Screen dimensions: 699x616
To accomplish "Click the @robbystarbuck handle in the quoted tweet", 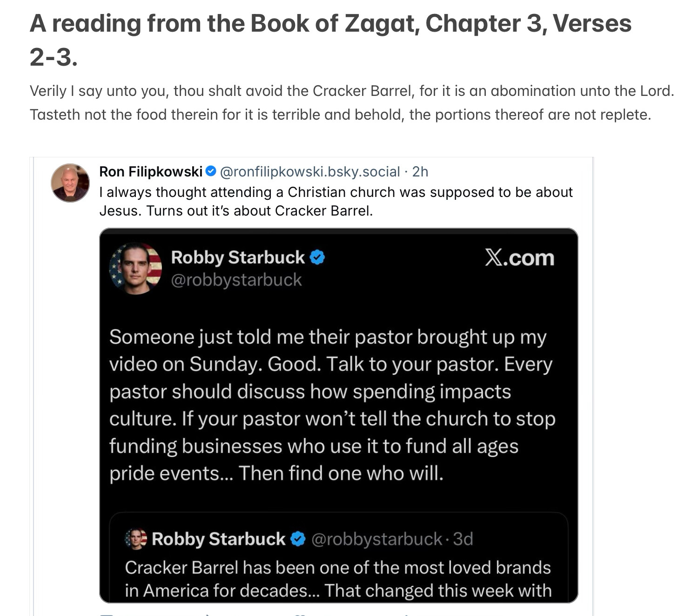I will [x=376, y=539].
